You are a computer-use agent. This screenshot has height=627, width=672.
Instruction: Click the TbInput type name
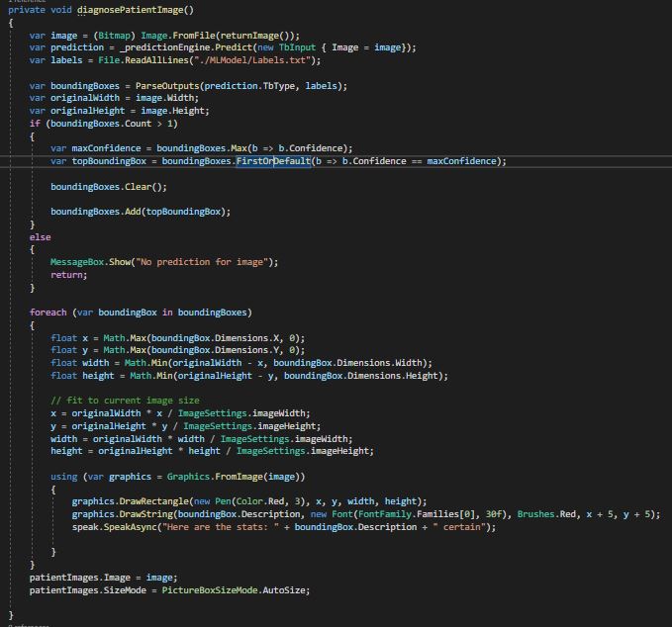pyautogui.click(x=297, y=47)
